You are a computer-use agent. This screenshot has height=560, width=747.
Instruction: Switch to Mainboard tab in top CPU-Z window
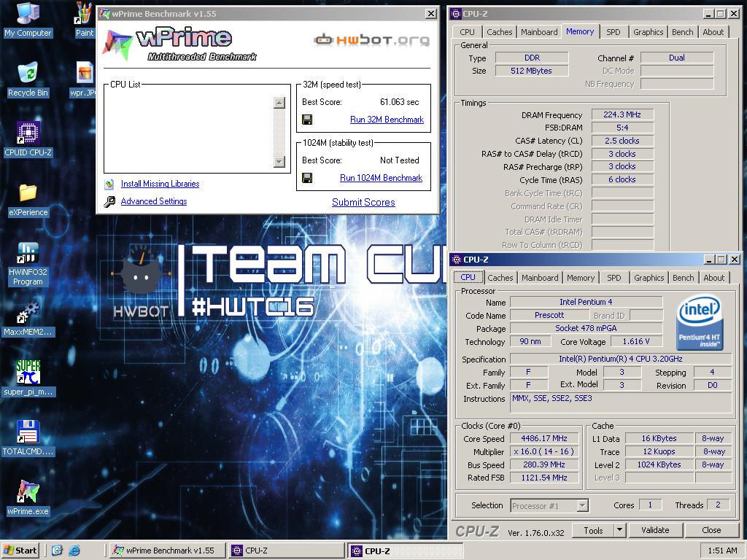click(x=539, y=32)
